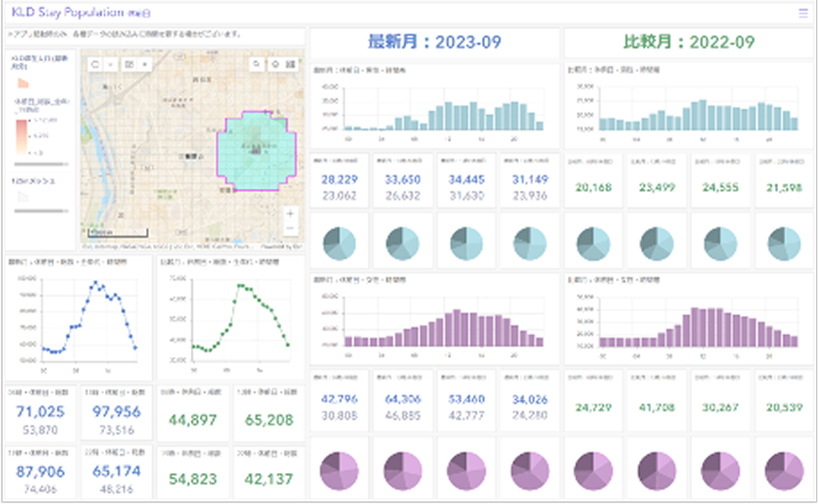Select the 34,445 indicator card
The height and width of the screenshot is (504, 819).
point(467,180)
